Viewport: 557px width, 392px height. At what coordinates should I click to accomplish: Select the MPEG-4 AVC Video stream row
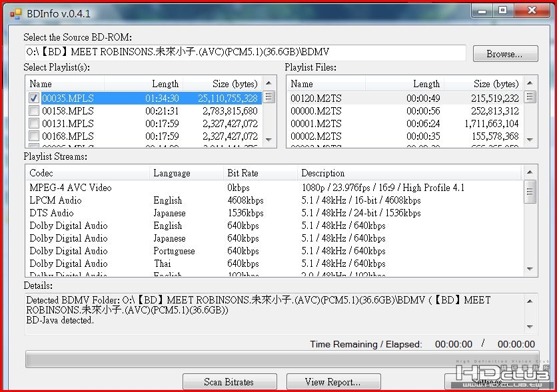pyautogui.click(x=275, y=187)
